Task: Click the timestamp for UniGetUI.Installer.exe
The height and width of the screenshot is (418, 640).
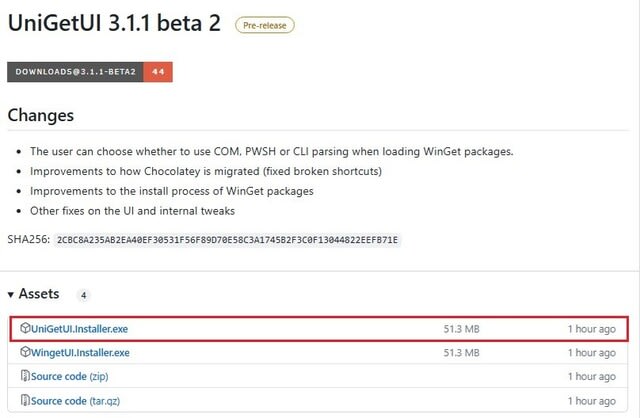Action: pyautogui.click(x=591, y=328)
